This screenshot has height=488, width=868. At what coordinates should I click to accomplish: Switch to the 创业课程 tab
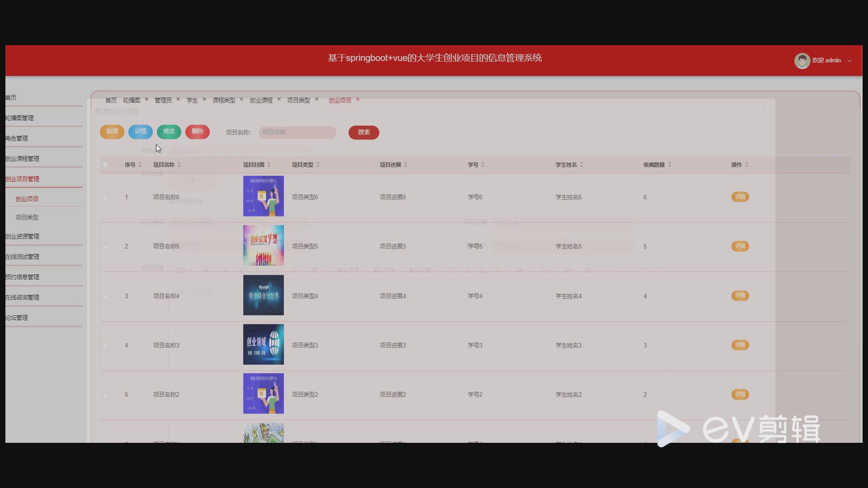[x=261, y=100]
